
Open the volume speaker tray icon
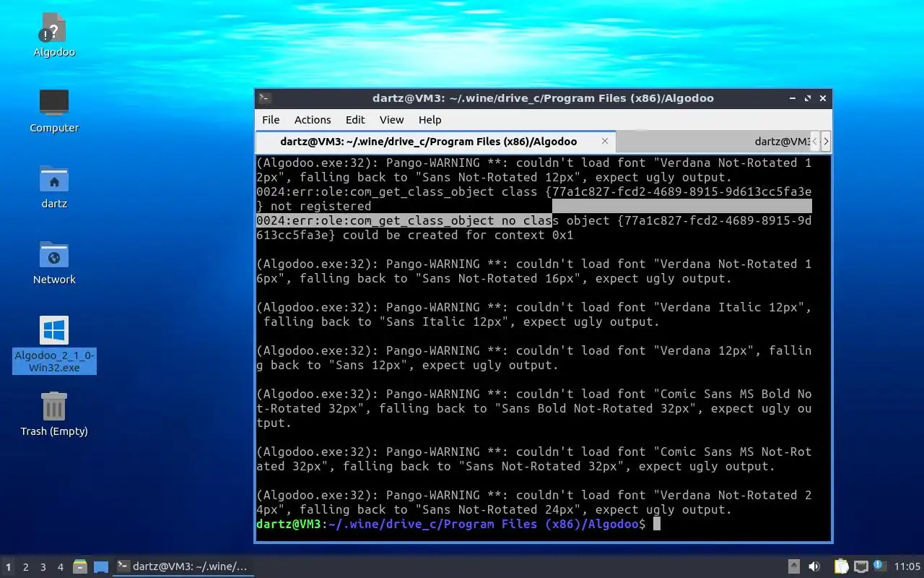pos(814,566)
